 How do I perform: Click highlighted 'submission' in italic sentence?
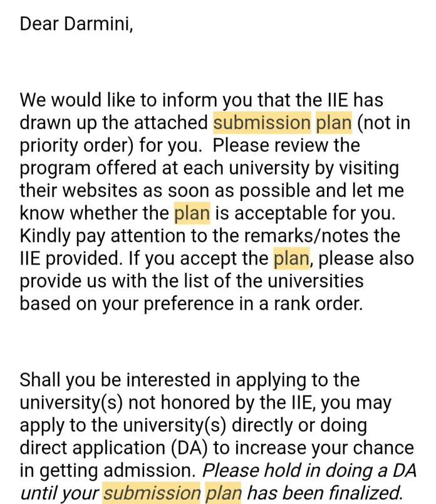tap(152, 493)
